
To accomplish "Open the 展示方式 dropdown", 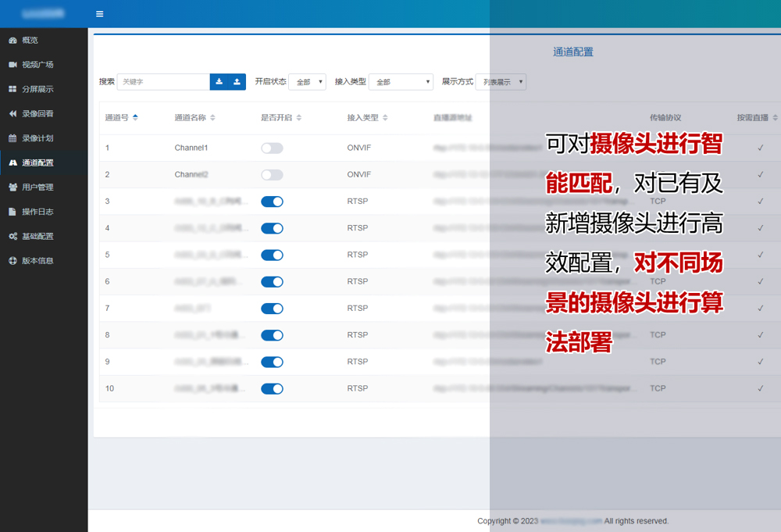I will tap(501, 82).
